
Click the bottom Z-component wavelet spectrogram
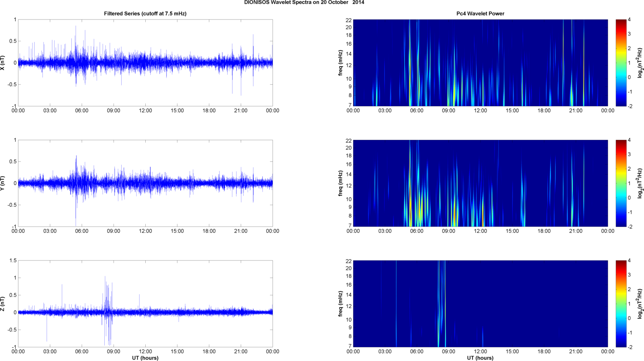point(480,304)
